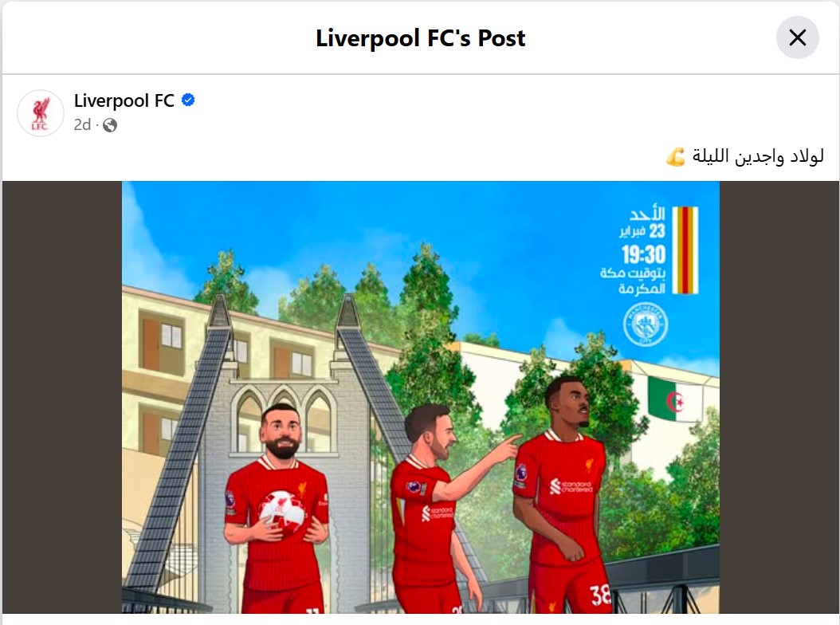Click the Liverpool FC page name
Viewport: 840px width, 625px height.
(x=124, y=100)
